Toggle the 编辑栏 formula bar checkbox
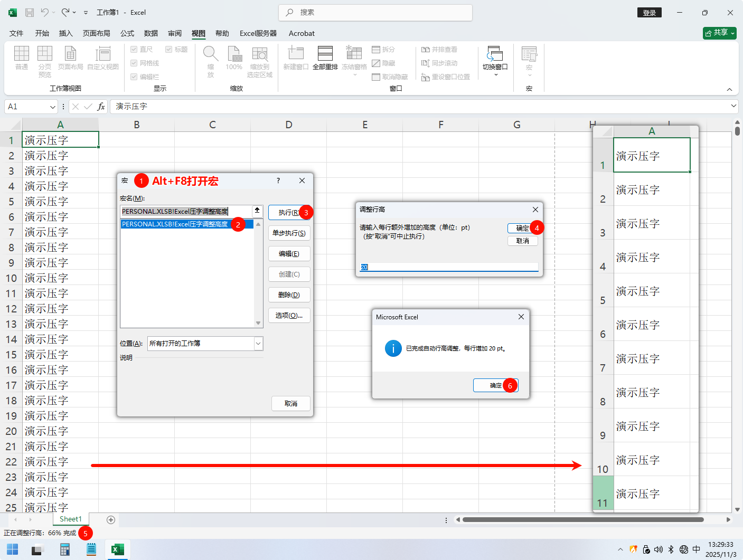743x560 pixels. 134,77
